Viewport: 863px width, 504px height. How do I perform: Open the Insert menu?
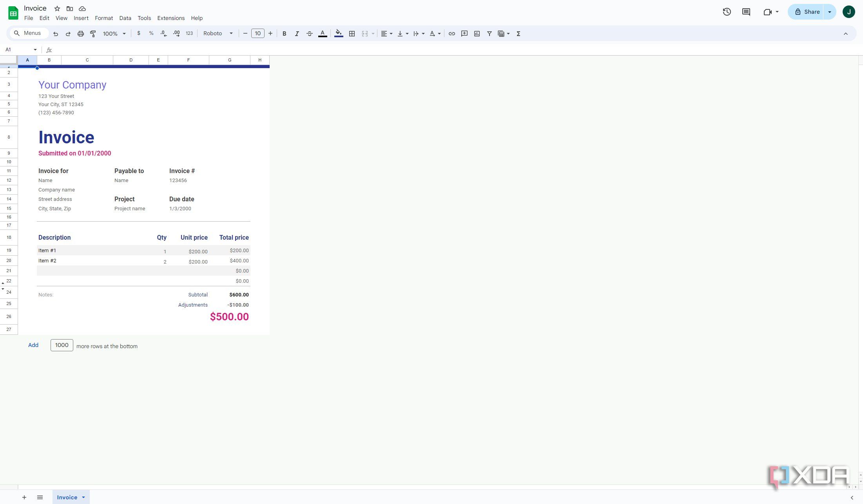81,18
